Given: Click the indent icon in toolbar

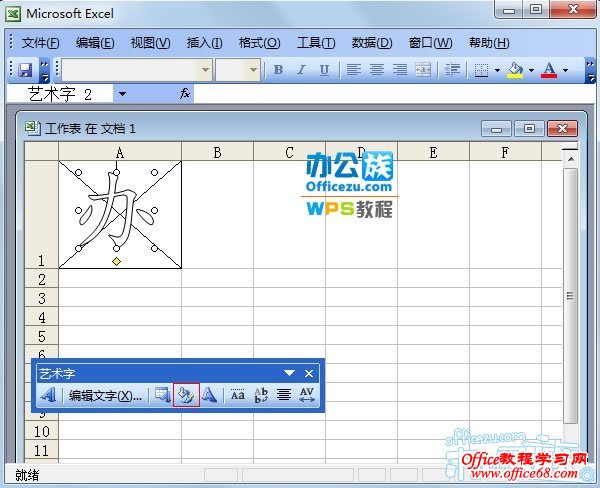Looking at the screenshot, I should (453, 70).
